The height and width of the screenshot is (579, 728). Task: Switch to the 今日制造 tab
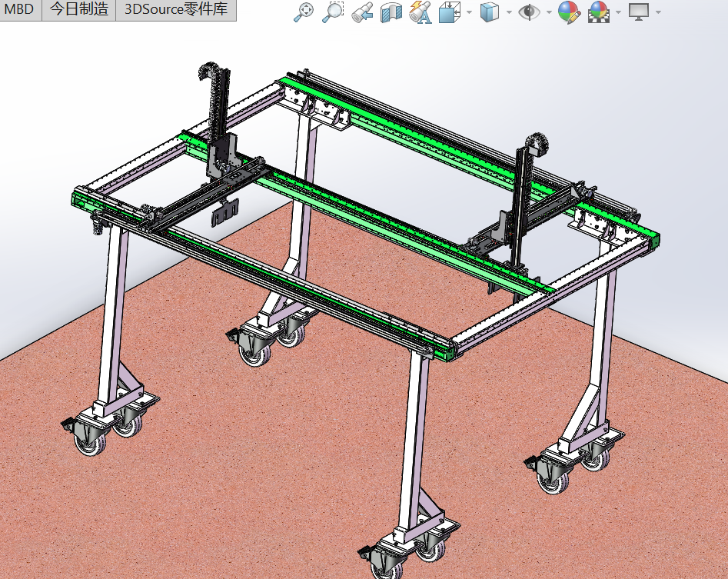(79, 9)
